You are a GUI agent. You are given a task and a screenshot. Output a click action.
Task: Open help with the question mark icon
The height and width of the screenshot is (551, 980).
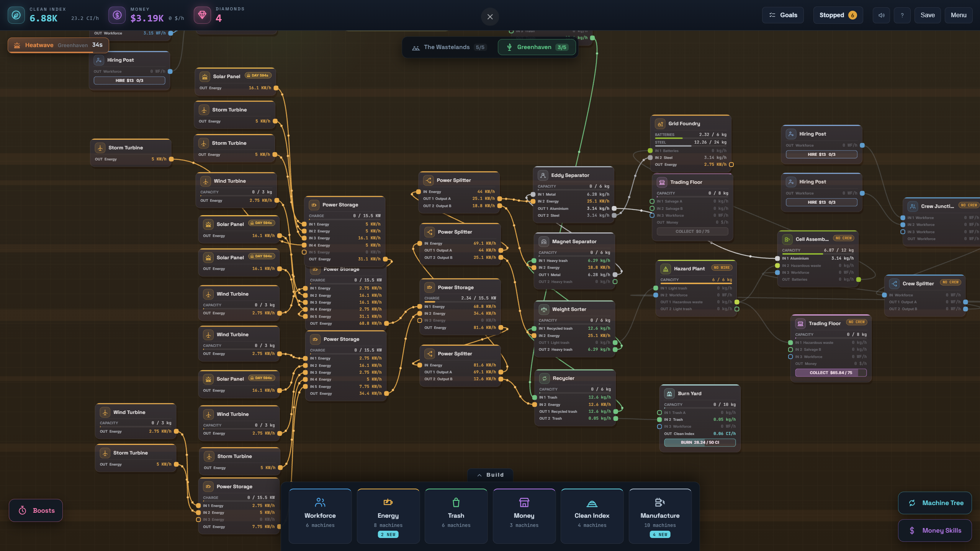[902, 15]
